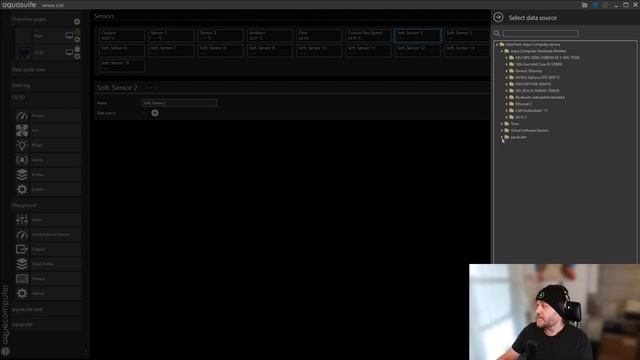Click the aquacomputer round logo at bottom left

(x=5, y=351)
